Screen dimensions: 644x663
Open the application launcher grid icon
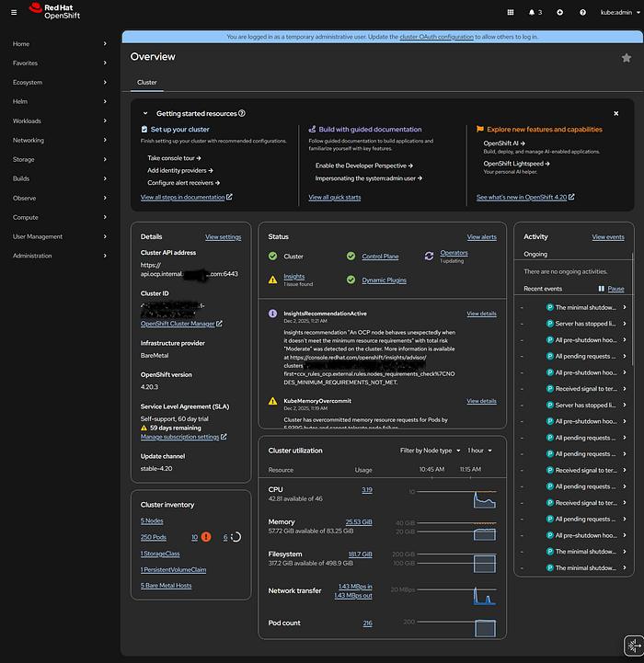pos(512,13)
